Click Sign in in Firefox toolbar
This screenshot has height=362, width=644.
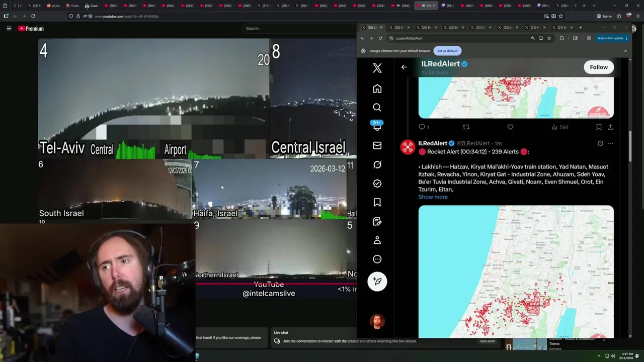(604, 17)
